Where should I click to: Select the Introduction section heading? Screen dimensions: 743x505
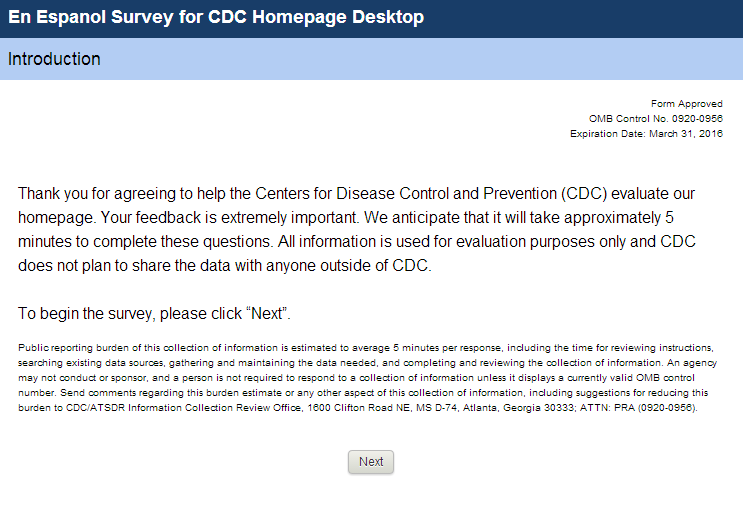(x=54, y=59)
